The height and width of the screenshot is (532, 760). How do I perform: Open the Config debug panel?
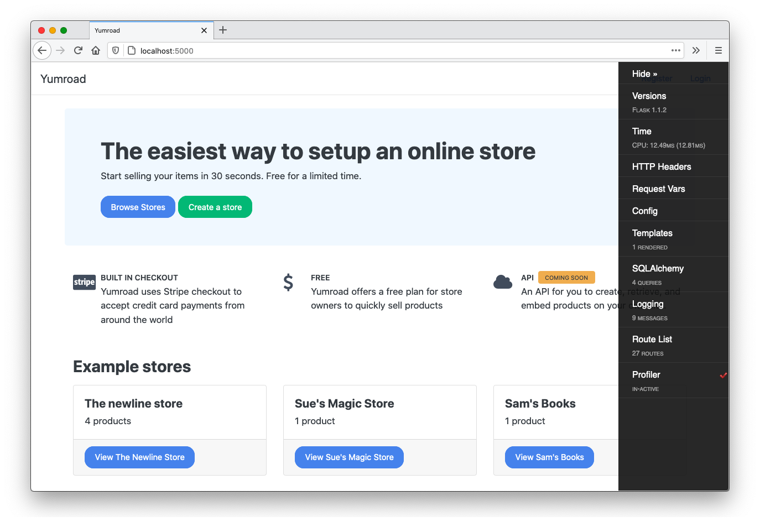tap(673, 210)
